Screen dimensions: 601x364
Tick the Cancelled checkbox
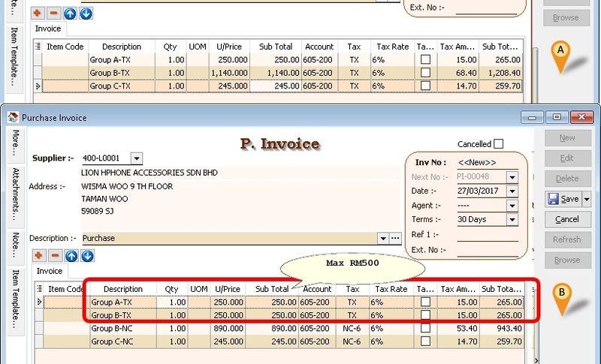point(499,144)
